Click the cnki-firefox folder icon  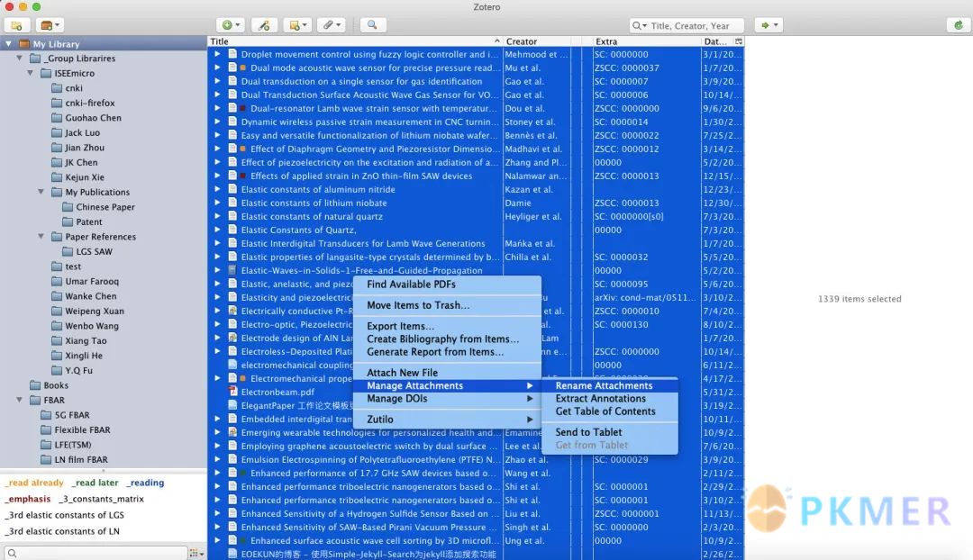tap(57, 103)
